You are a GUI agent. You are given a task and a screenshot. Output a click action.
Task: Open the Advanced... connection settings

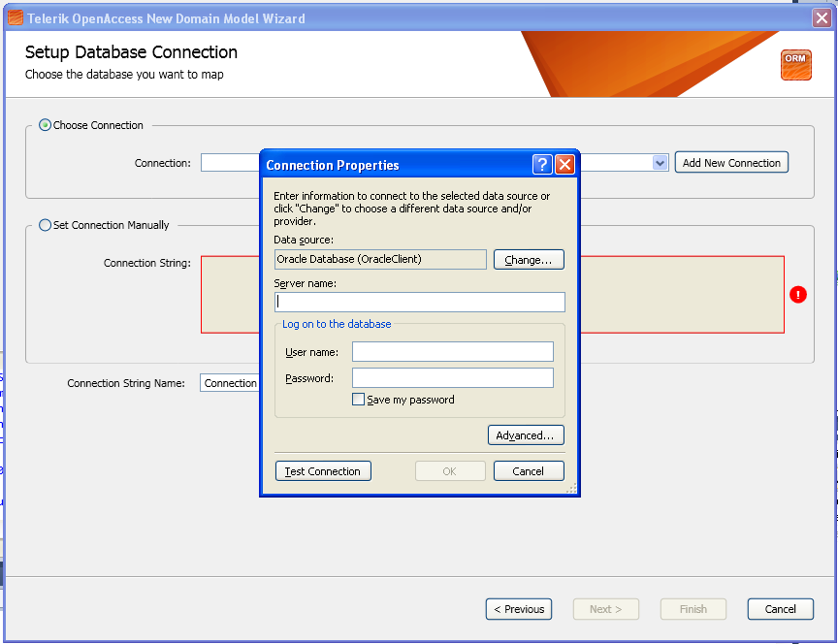(x=526, y=435)
